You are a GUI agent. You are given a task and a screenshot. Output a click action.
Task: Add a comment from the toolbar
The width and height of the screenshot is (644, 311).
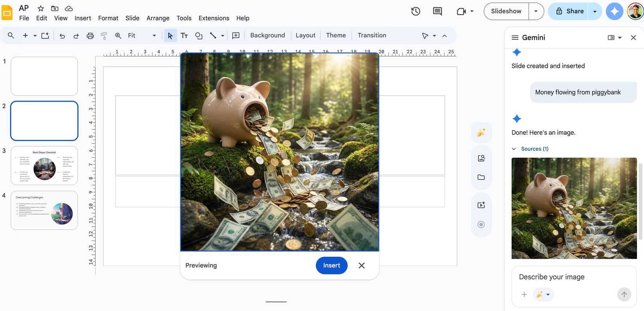pos(236,36)
